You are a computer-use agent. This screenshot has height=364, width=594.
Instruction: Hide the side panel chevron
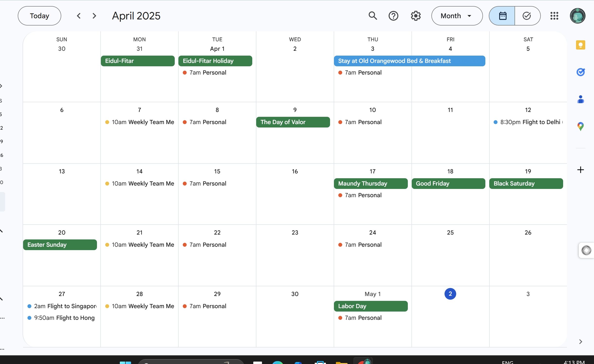tap(580, 342)
